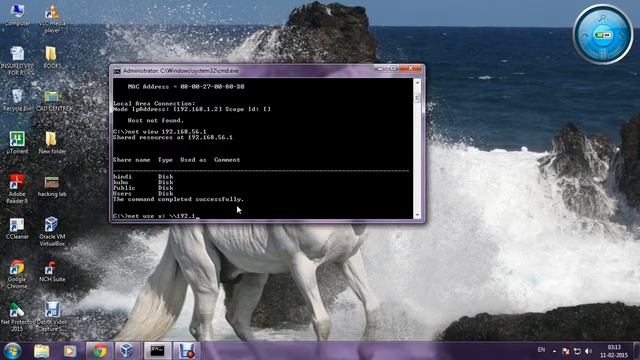
Task: Click the cmd window scrollbar thumb
Action: pyautogui.click(x=417, y=98)
